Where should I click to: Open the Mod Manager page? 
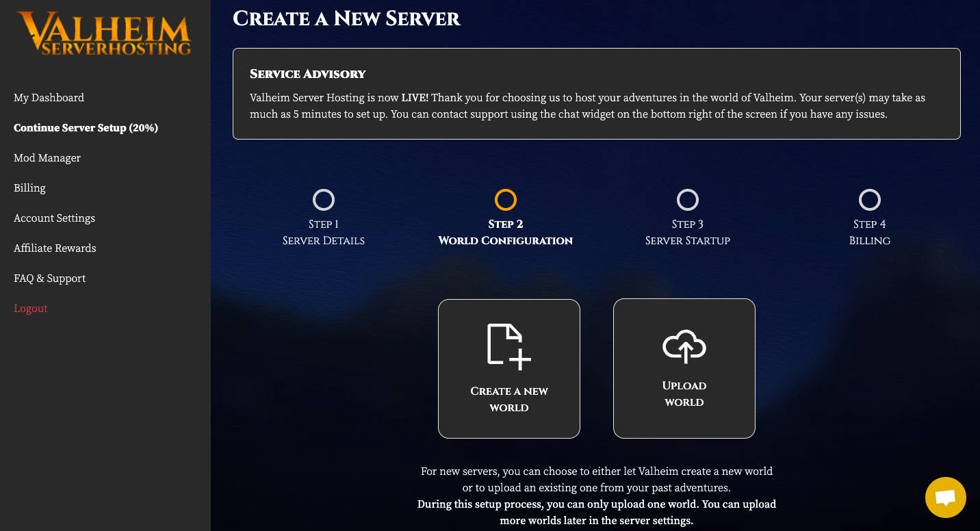pos(47,158)
